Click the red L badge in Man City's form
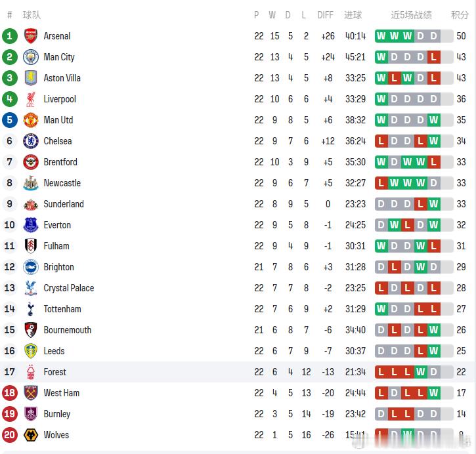 pos(433,57)
